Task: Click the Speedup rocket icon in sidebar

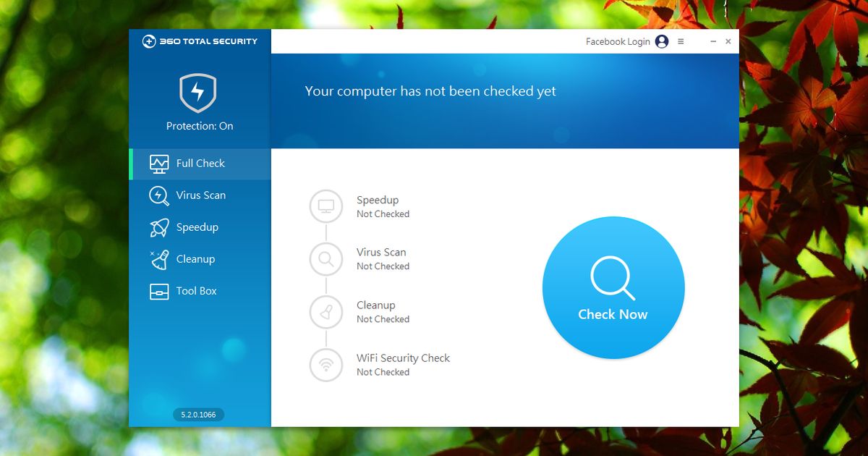Action: 159,227
